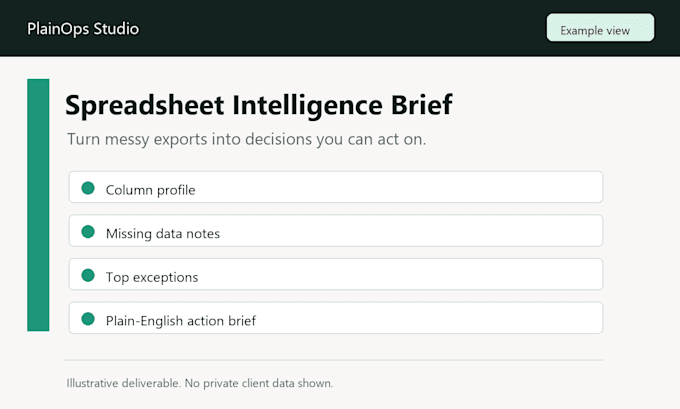The width and height of the screenshot is (680, 409).
Task: Click the Top exceptions label text
Action: coord(152,277)
